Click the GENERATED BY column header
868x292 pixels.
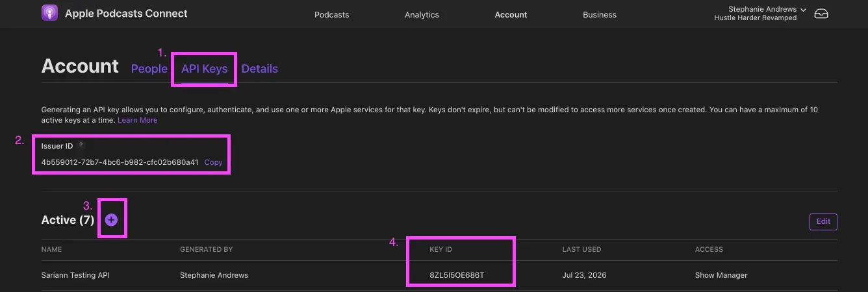click(206, 249)
